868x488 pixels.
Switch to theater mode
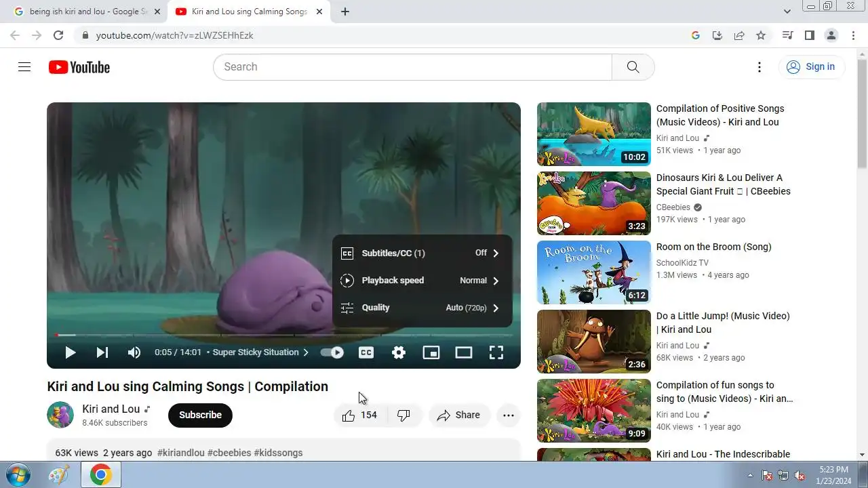[x=464, y=352]
